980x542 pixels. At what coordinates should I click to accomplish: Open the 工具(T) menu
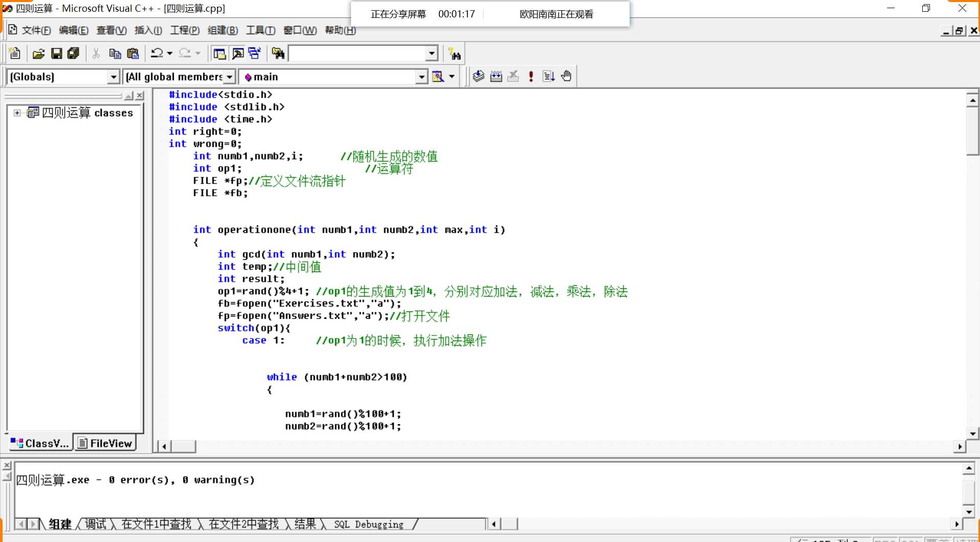pyautogui.click(x=261, y=30)
